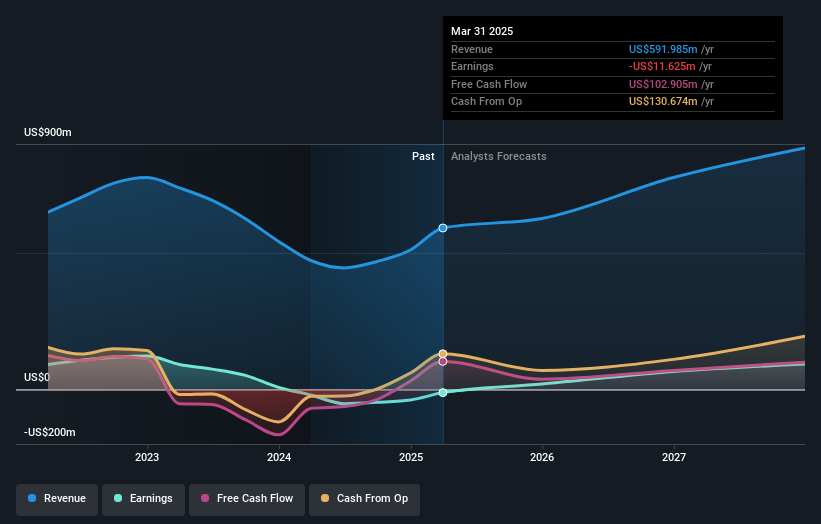This screenshot has height=524, width=821.
Task: Click the US$0 axis label
Action: 37,377
